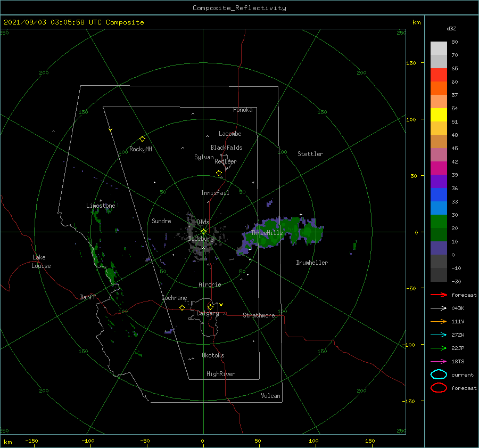The height and width of the screenshot is (448, 479).
Task: Click yellow diamond marker below Cochrane
Action: (182, 307)
